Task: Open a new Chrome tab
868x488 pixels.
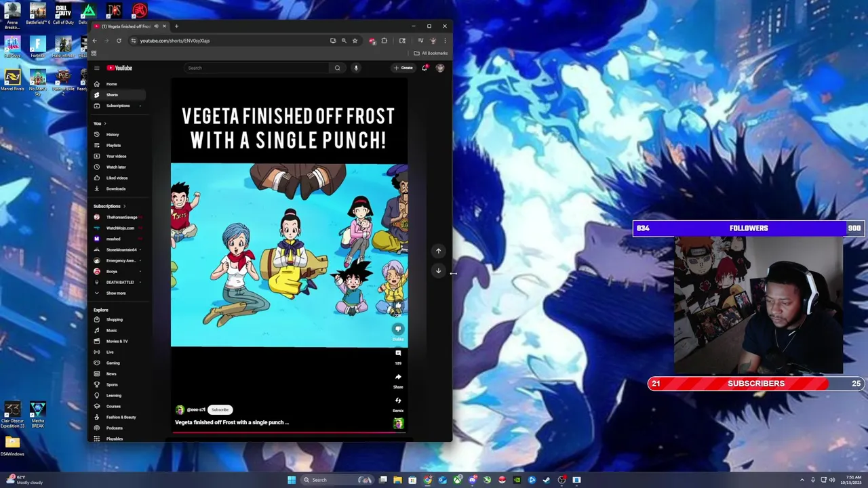Action: coord(176,26)
